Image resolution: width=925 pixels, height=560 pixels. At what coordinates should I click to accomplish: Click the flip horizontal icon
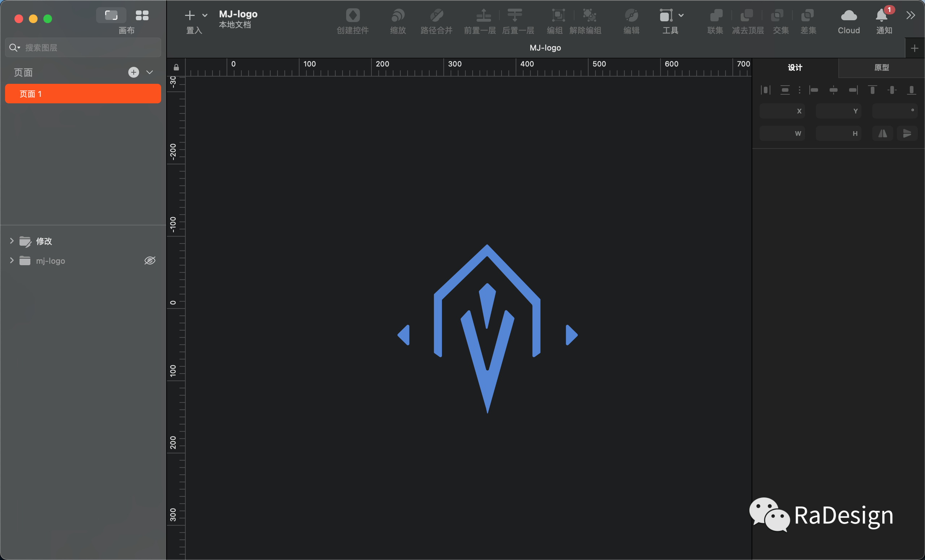pyautogui.click(x=883, y=133)
